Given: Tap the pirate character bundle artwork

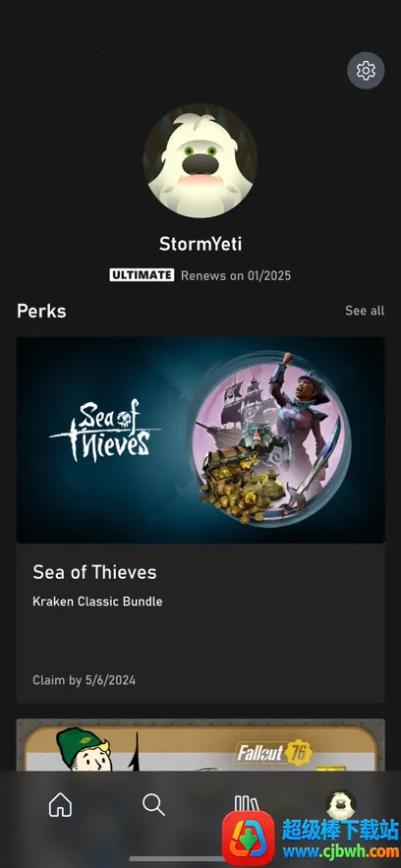Looking at the screenshot, I should tap(270, 437).
